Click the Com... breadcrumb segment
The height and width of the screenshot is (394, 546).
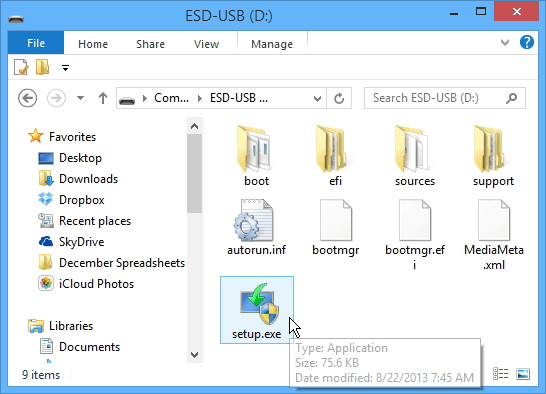[171, 98]
